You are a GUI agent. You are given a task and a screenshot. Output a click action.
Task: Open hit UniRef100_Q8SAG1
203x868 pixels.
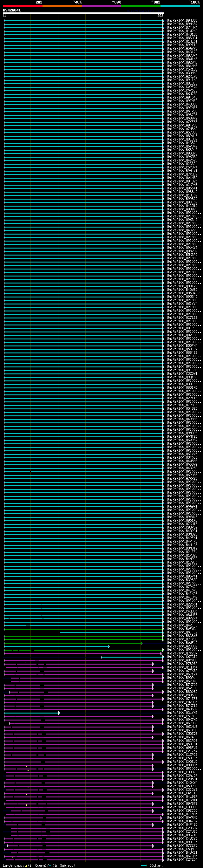182,38
